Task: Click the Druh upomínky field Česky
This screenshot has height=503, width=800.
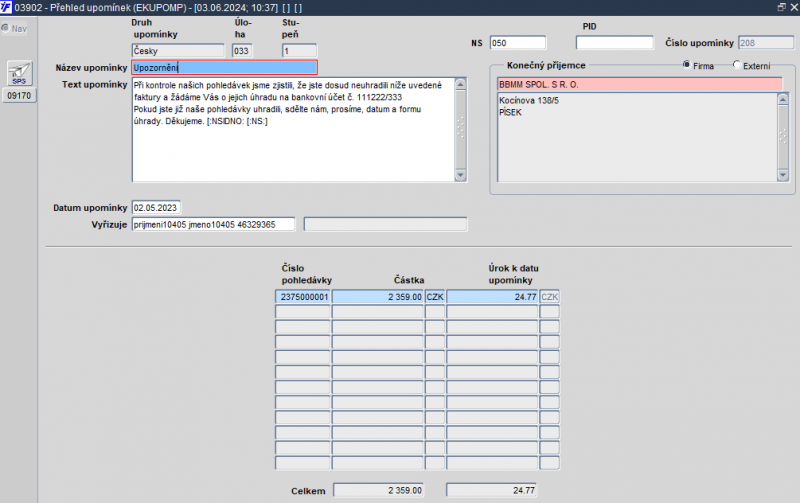Action: coord(178,51)
